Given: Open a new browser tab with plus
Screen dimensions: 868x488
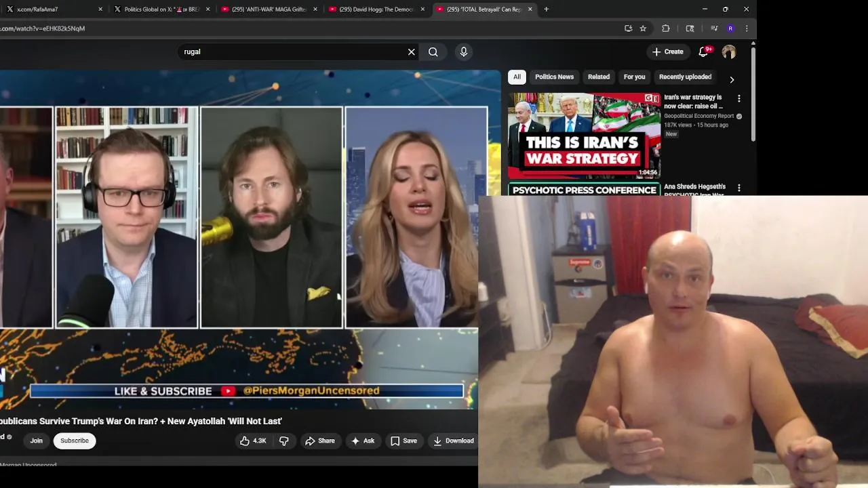Looking at the screenshot, I should point(547,9).
